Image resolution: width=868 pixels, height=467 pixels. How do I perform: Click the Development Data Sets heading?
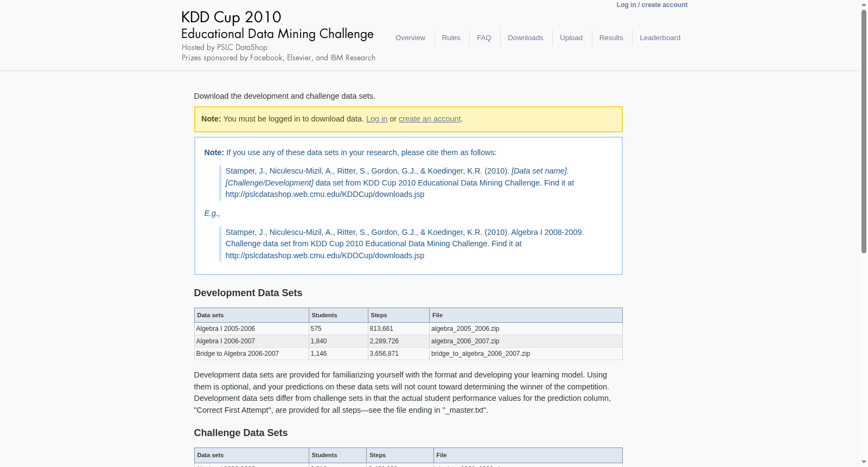point(248,293)
